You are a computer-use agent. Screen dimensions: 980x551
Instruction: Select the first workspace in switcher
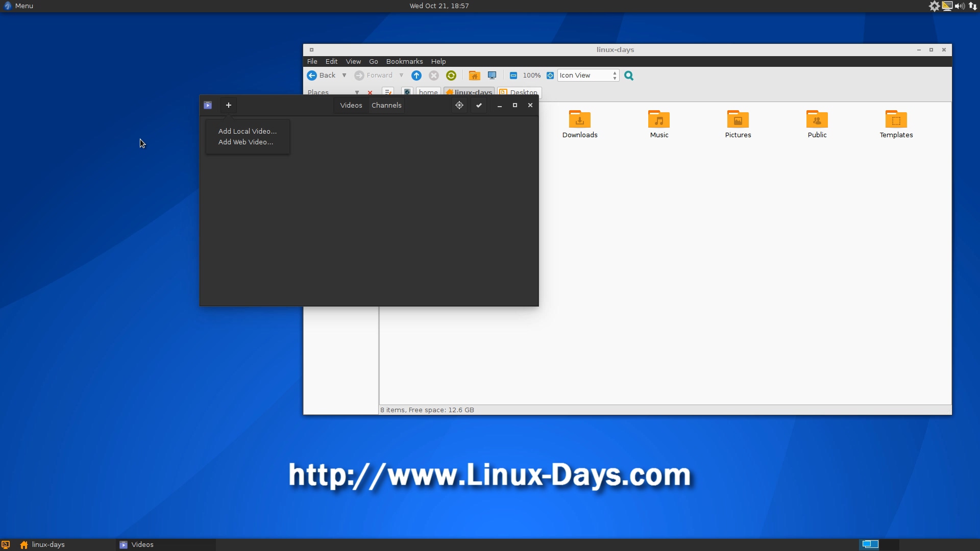pos(870,544)
